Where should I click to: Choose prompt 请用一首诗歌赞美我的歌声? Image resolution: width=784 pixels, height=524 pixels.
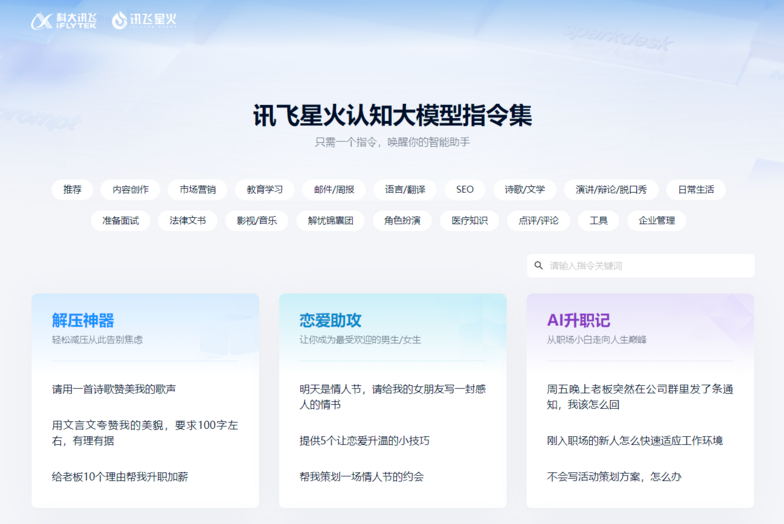(114, 389)
